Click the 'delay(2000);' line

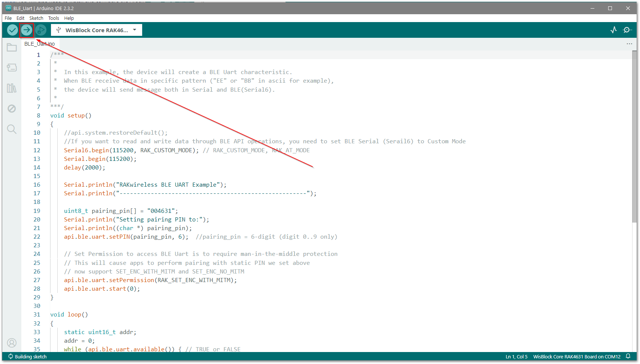coord(85,168)
